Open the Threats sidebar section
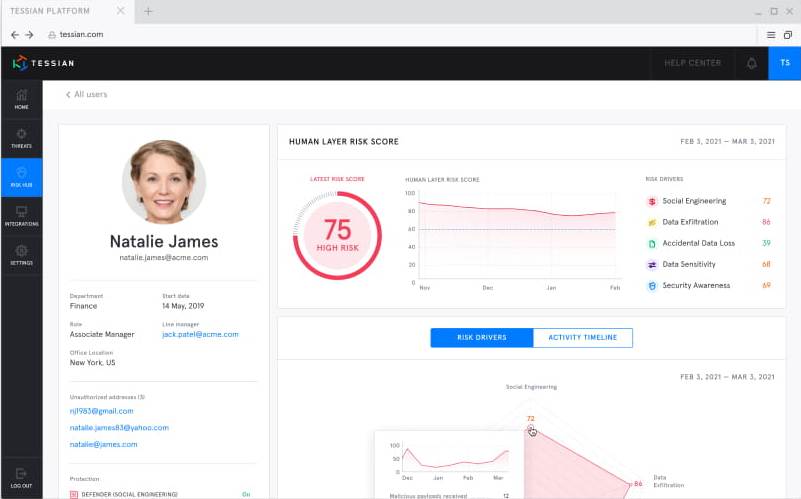This screenshot has width=801, height=499. [x=21, y=137]
